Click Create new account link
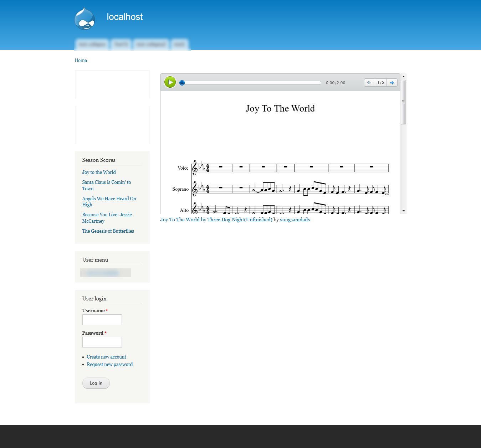 [106, 357]
